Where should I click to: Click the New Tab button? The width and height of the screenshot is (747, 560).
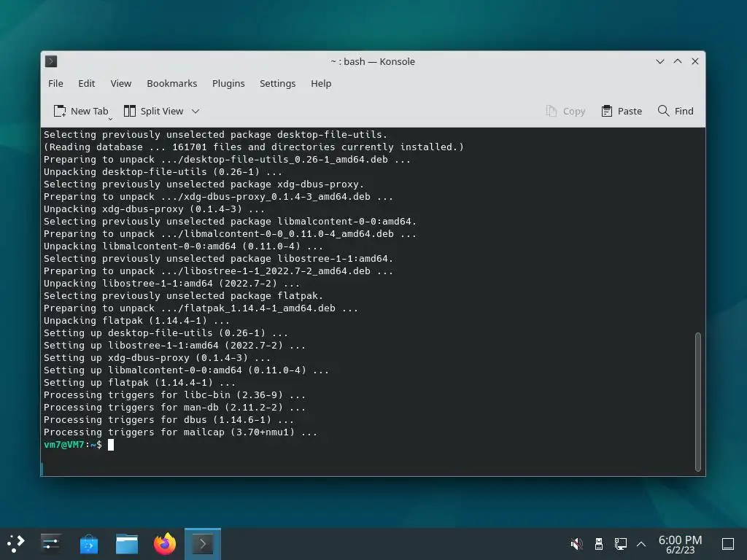[80, 111]
